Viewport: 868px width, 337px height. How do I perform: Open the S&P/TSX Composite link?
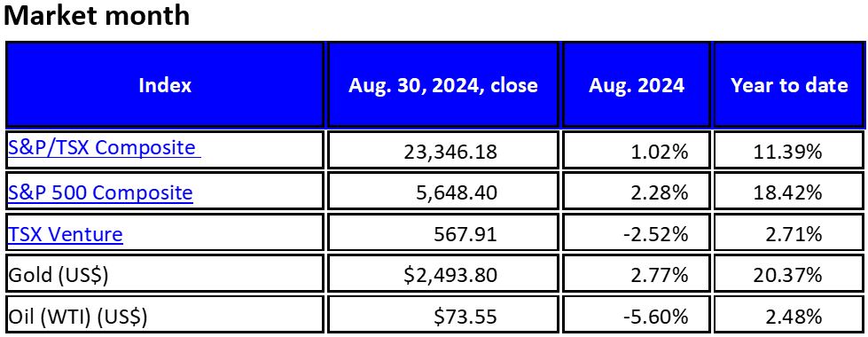coord(104,148)
